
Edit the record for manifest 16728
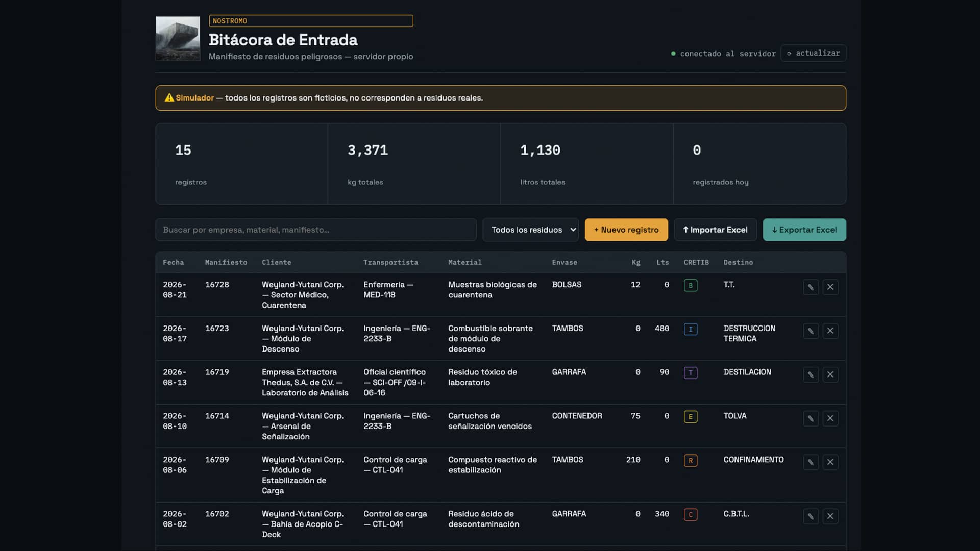pyautogui.click(x=811, y=287)
